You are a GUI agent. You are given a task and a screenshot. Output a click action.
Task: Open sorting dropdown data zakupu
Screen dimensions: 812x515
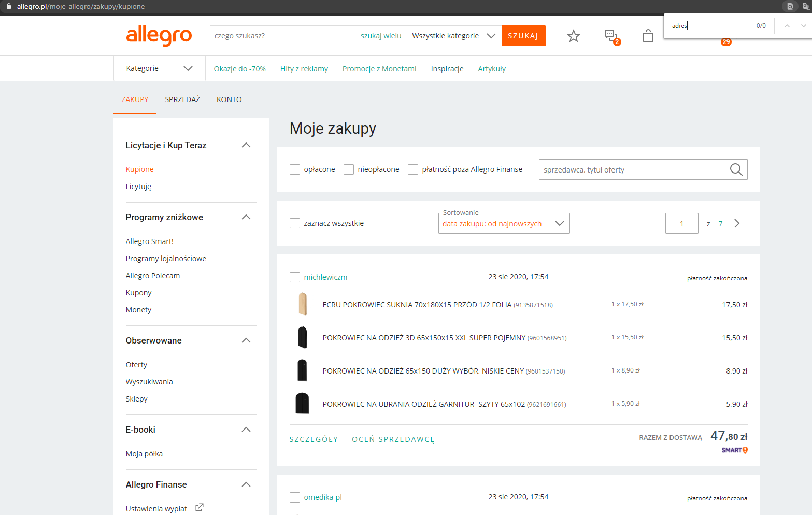504,223
